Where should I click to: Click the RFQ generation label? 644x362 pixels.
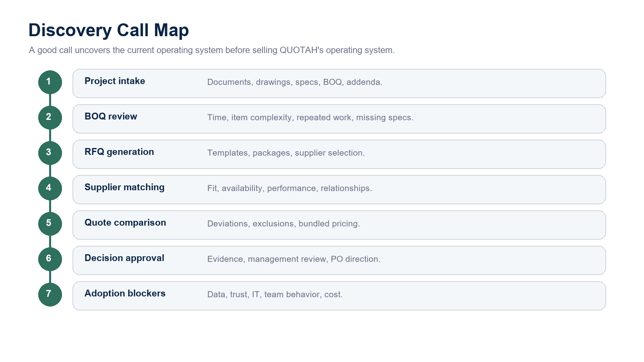pos(119,152)
